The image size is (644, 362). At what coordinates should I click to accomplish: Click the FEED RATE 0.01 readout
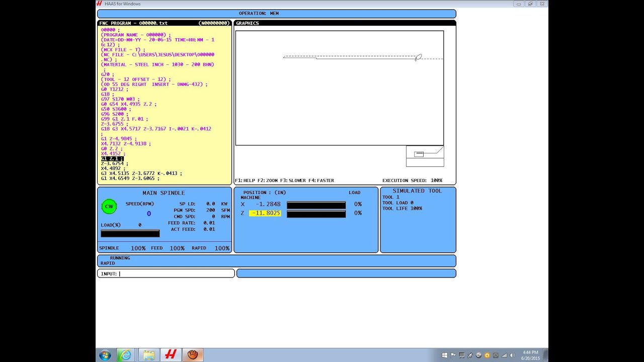[x=191, y=223]
